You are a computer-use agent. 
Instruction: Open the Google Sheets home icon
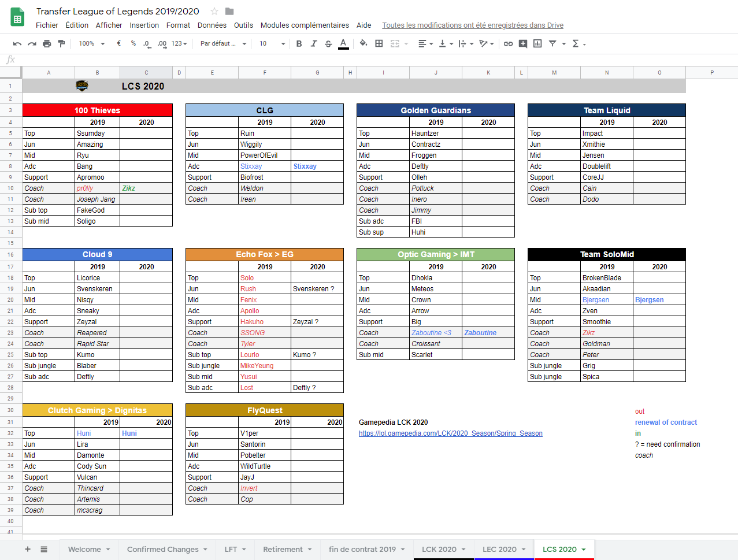pyautogui.click(x=17, y=18)
